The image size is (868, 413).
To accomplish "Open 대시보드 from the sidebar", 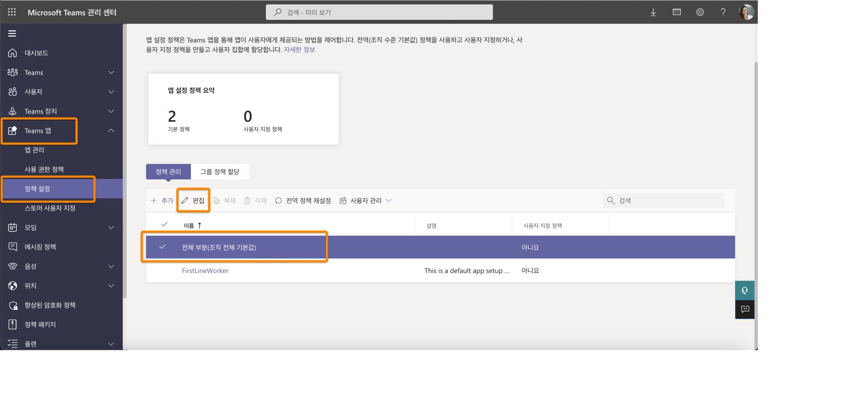I will (36, 53).
